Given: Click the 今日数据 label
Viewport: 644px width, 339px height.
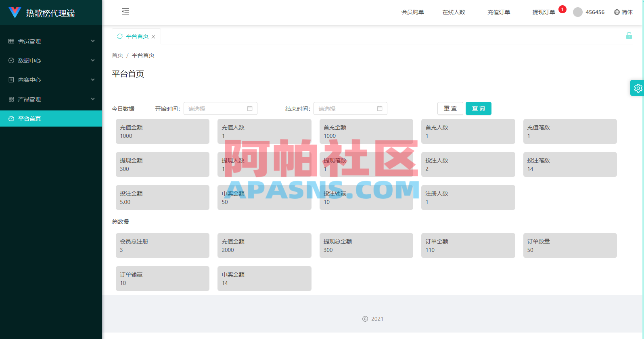Looking at the screenshot, I should [x=123, y=109].
